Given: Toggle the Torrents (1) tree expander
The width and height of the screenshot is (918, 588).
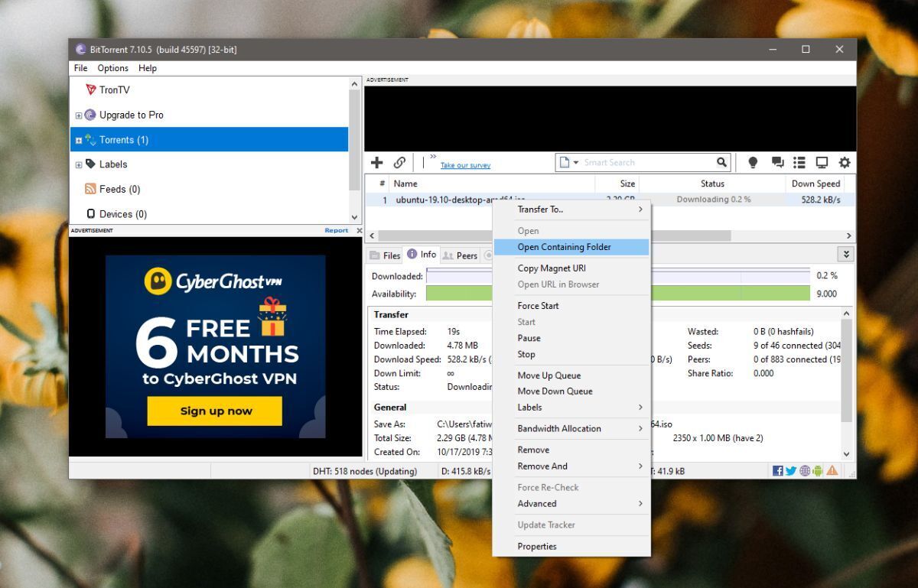Looking at the screenshot, I should 78,140.
